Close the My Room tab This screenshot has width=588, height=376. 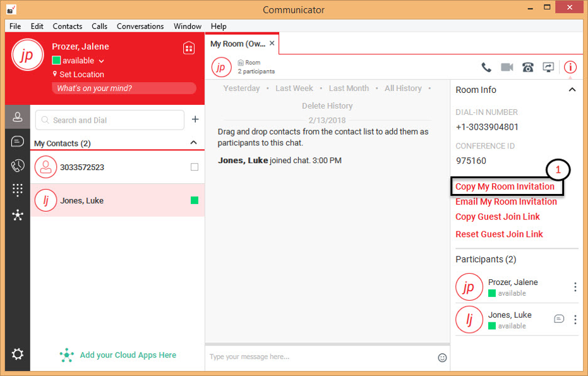(x=272, y=43)
